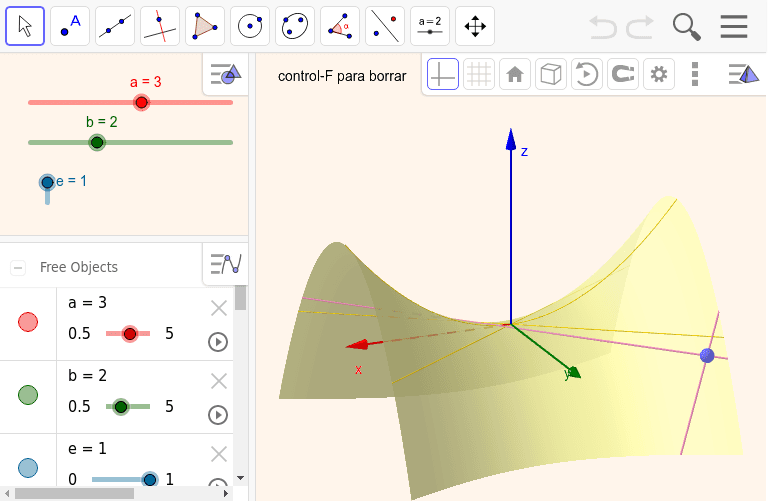Click the red slider a knob in Graphics view
The image size is (768, 503).
click(142, 102)
